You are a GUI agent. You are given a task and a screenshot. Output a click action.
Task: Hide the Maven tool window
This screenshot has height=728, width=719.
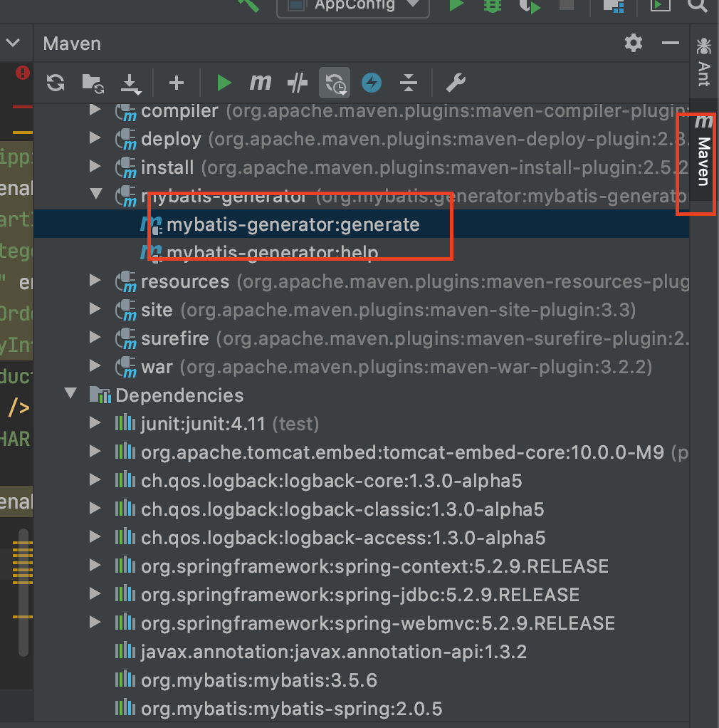pyautogui.click(x=671, y=43)
